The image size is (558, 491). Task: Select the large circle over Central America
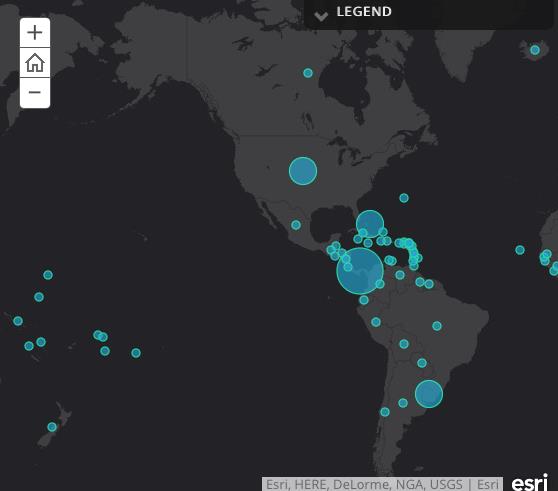(x=360, y=271)
